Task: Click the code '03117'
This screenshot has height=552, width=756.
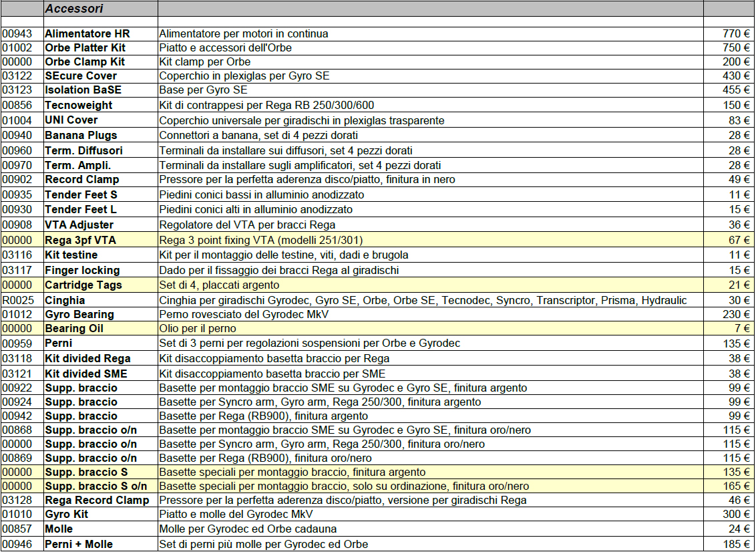Action: pos(17,270)
